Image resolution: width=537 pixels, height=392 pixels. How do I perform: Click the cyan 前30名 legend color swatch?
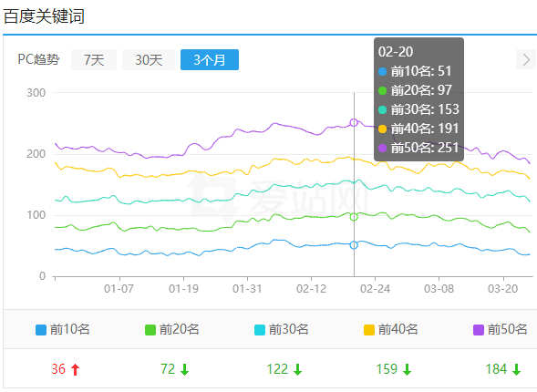pos(260,330)
